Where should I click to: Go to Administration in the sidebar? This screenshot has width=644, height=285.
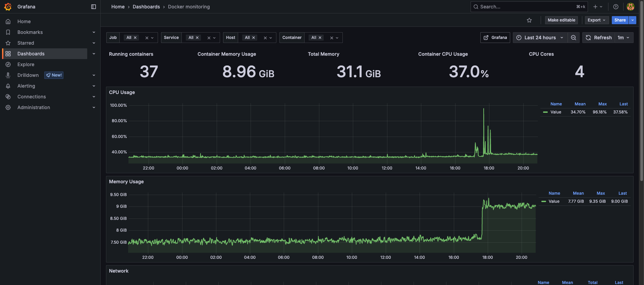coord(34,107)
